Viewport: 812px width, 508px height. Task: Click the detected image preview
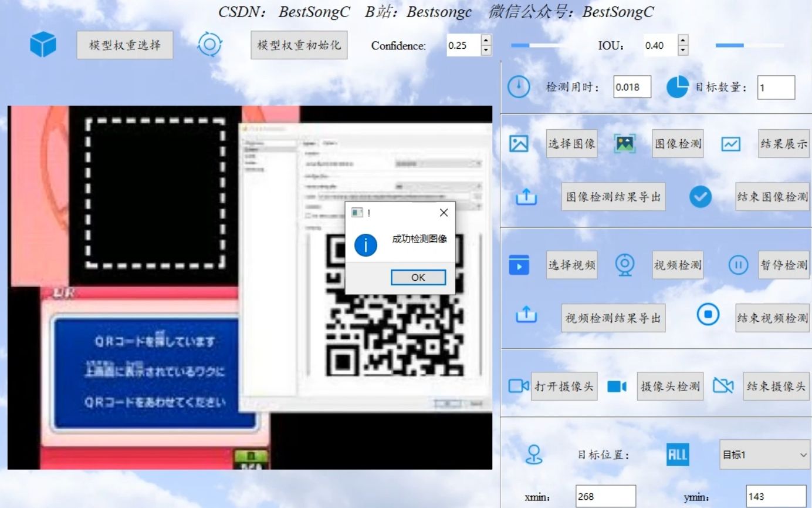pos(250,288)
